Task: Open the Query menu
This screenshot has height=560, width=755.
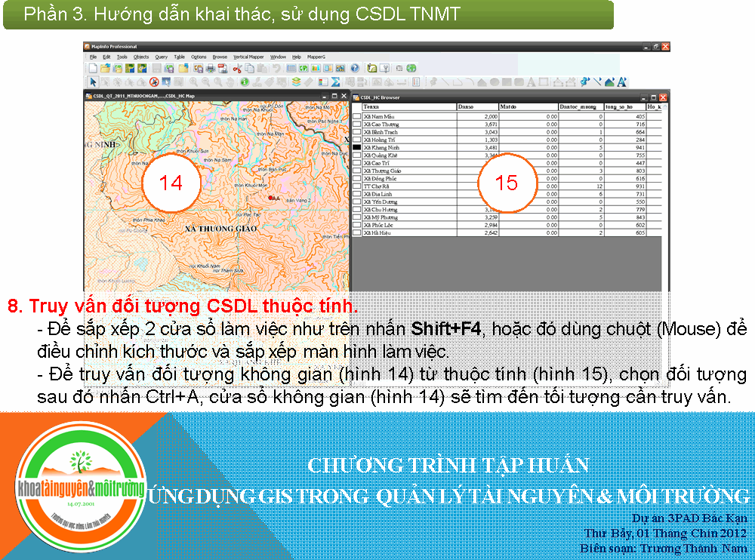Action: pyautogui.click(x=162, y=57)
